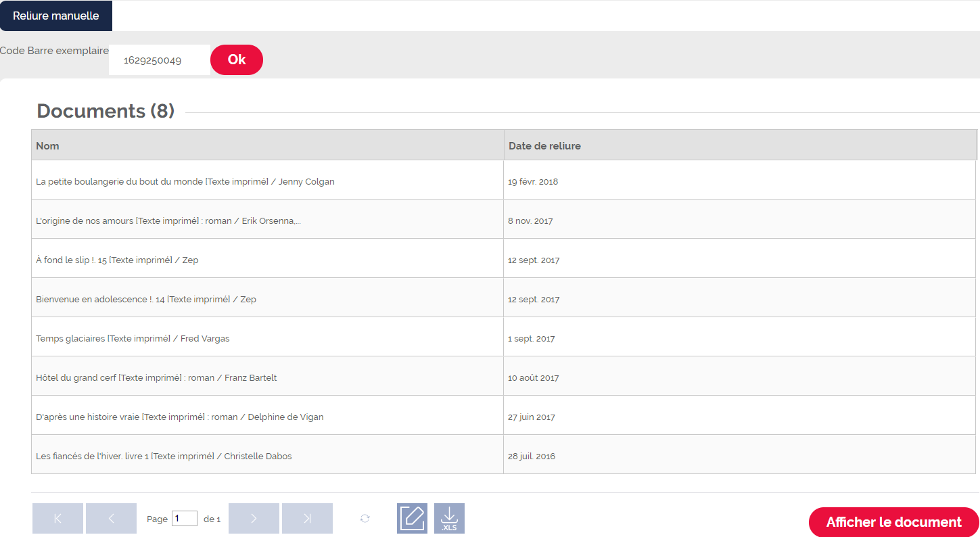Go to first page of results
980x537 pixels.
(57, 518)
